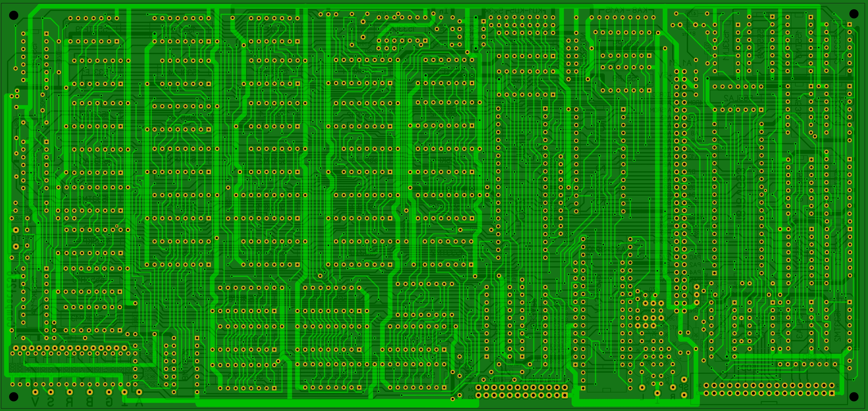Click the mirrored KU1-KU5 silkscreen label
The height and width of the screenshot is (411, 868).
526,11
